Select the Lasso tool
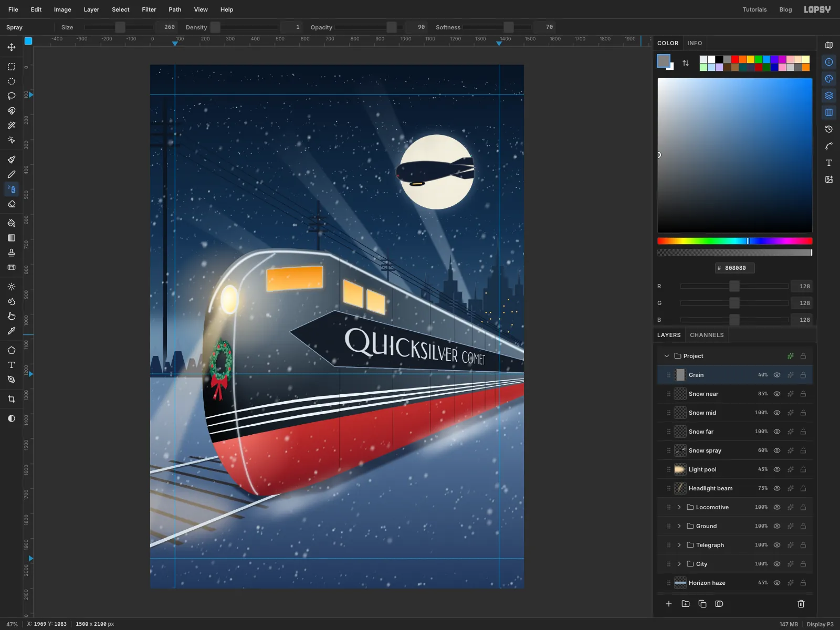 click(12, 96)
